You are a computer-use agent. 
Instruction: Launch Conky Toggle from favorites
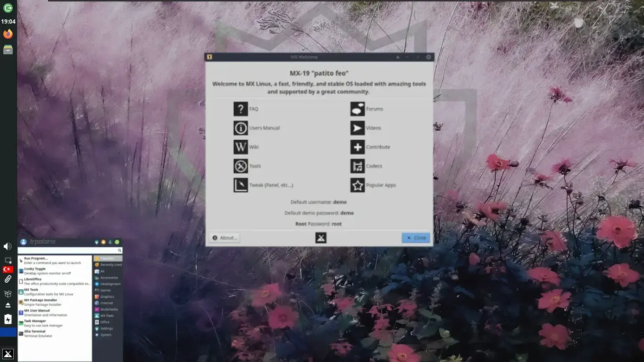click(x=55, y=271)
